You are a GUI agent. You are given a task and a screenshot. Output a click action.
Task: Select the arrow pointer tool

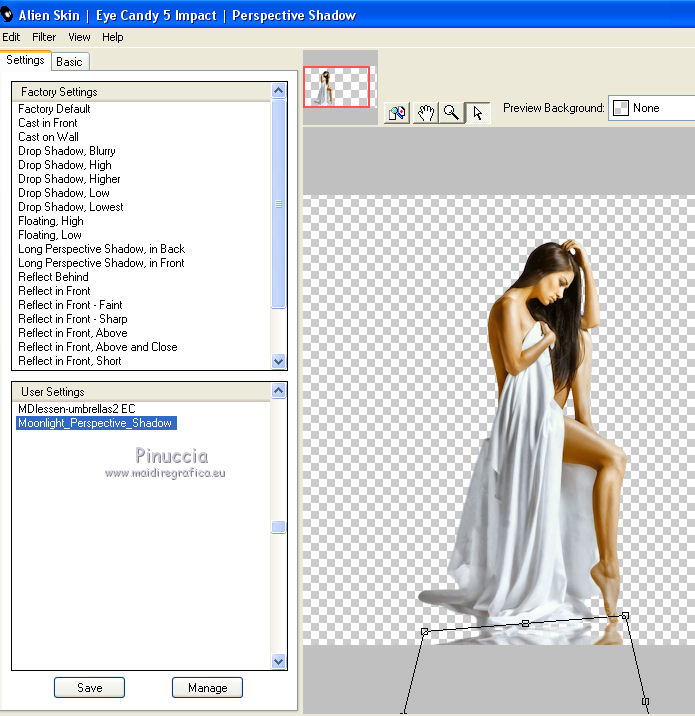point(478,112)
